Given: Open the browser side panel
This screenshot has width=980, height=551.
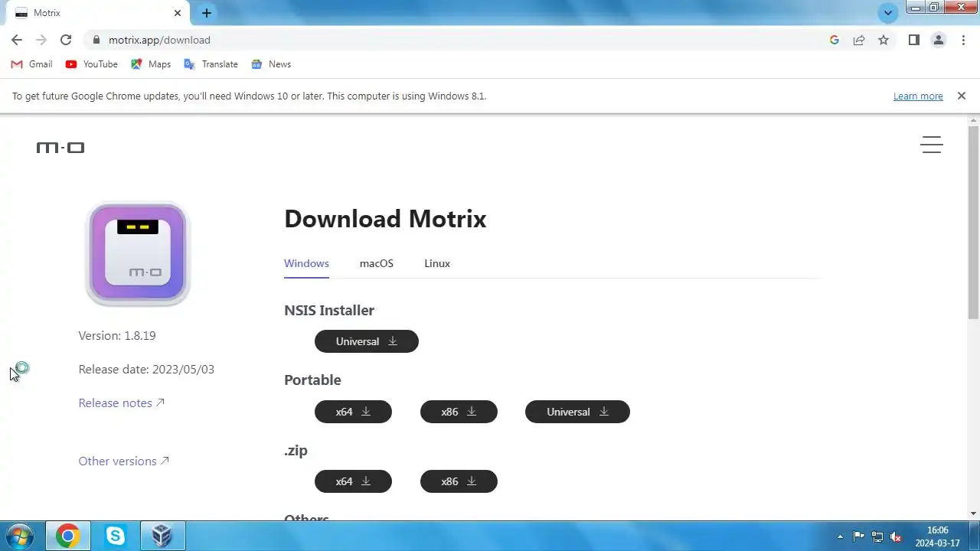Looking at the screenshot, I should pyautogui.click(x=913, y=40).
